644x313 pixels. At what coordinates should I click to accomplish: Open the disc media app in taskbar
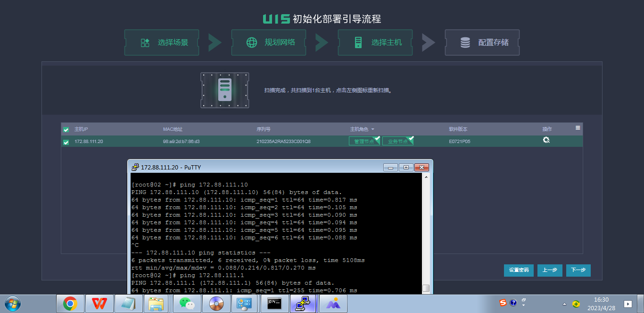point(216,304)
